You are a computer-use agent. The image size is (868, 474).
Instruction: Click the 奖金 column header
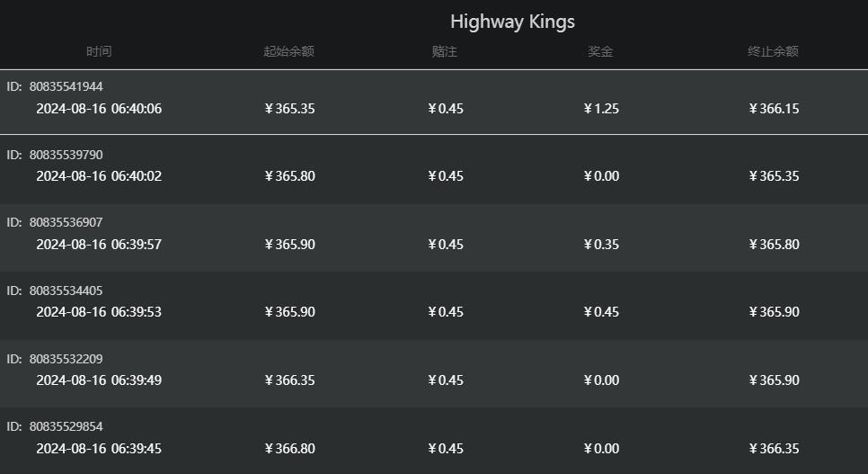click(x=600, y=52)
